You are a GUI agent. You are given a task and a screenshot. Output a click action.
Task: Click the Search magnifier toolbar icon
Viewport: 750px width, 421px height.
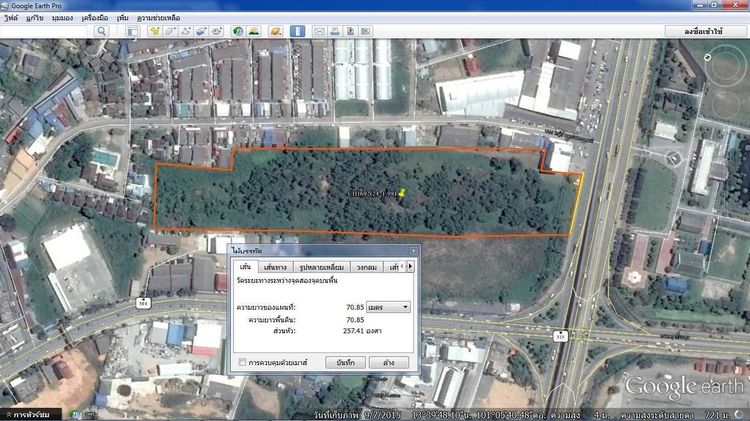101,32
